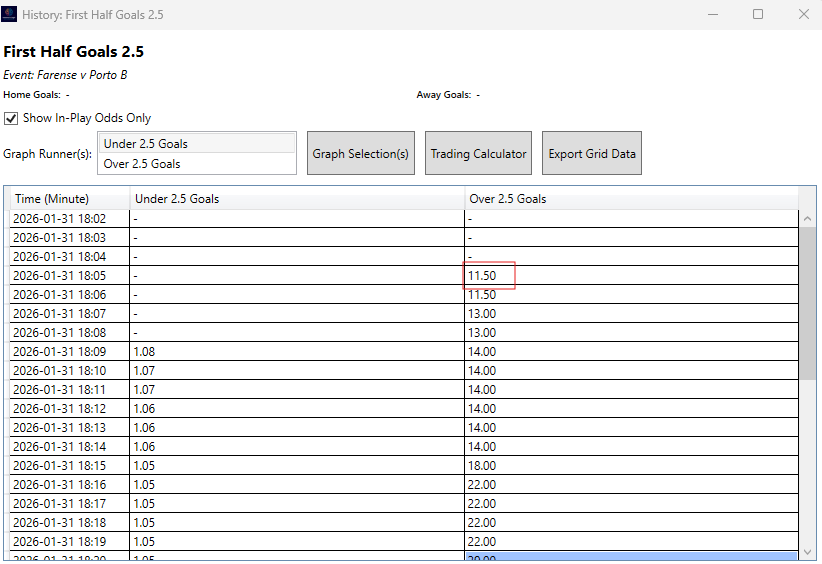This screenshot has width=822, height=564.
Task: Click the vertical scrollbar thumb of the grid
Action: tap(807, 300)
